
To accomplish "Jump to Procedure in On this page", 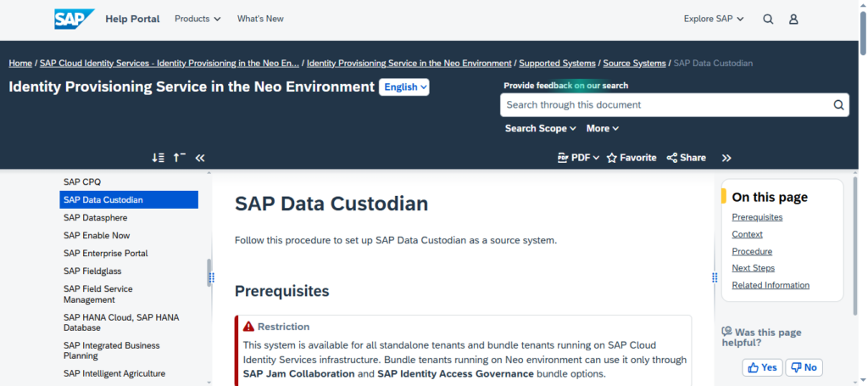I will [752, 251].
